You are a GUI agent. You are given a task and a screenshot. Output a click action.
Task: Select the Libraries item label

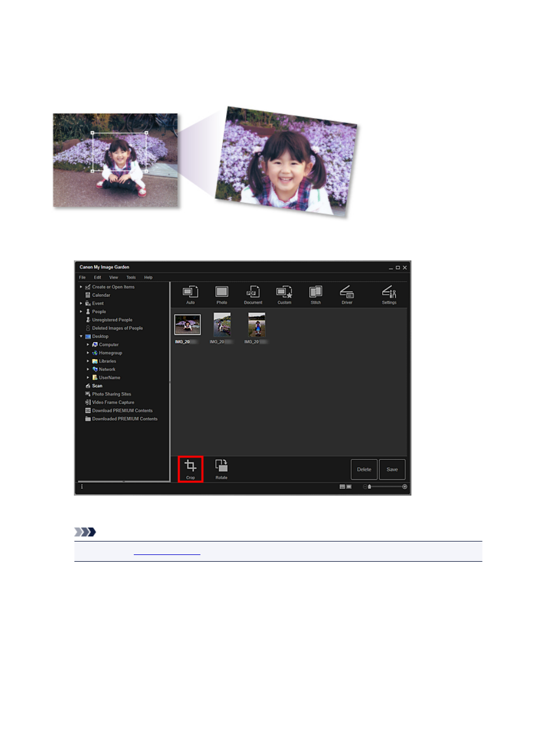click(x=107, y=361)
